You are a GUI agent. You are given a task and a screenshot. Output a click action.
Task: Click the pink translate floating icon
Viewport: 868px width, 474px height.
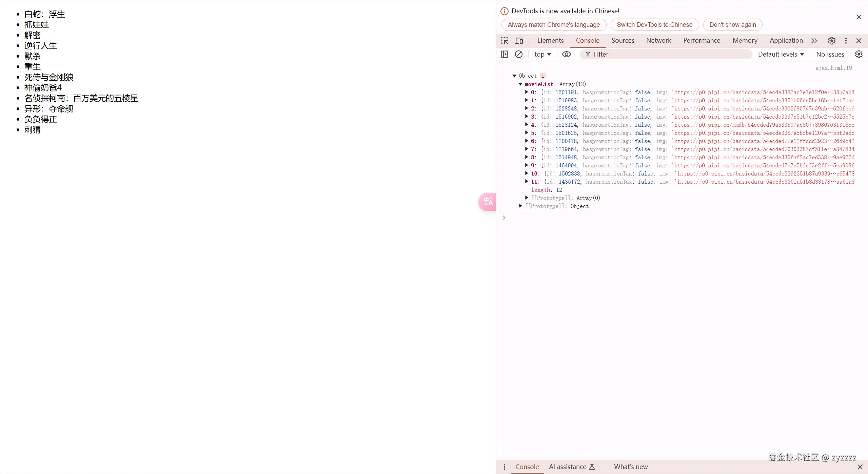click(x=488, y=202)
